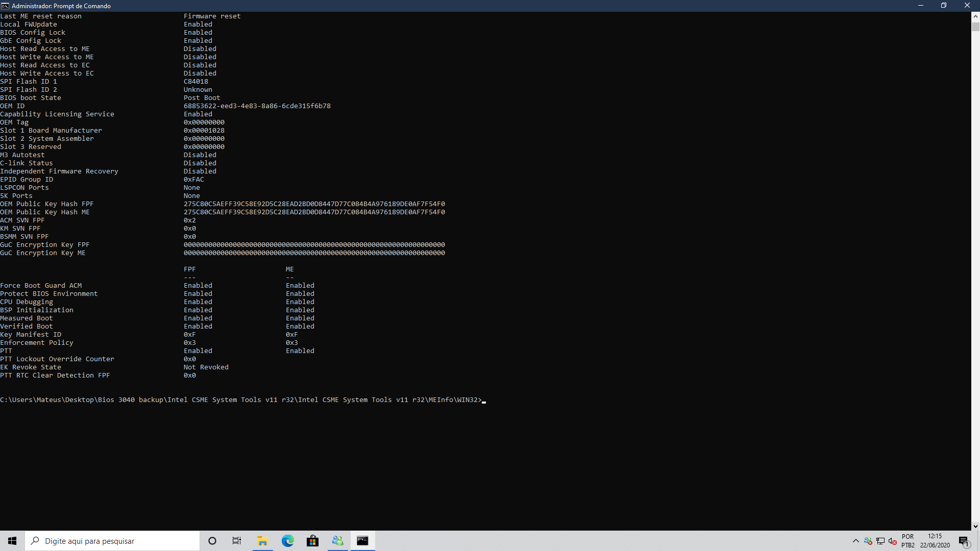The width and height of the screenshot is (980, 551).
Task: Click the 'Measured Boot' label
Action: pos(27,318)
